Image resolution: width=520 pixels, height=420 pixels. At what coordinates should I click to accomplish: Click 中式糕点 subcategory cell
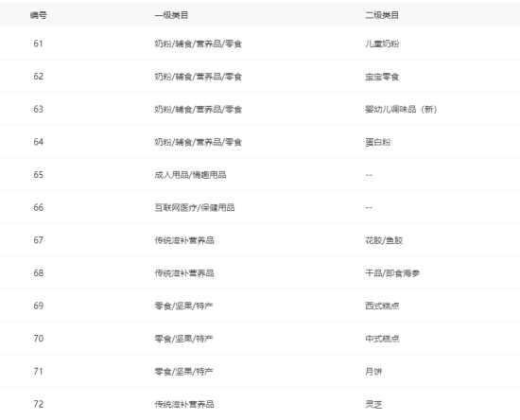point(382,339)
